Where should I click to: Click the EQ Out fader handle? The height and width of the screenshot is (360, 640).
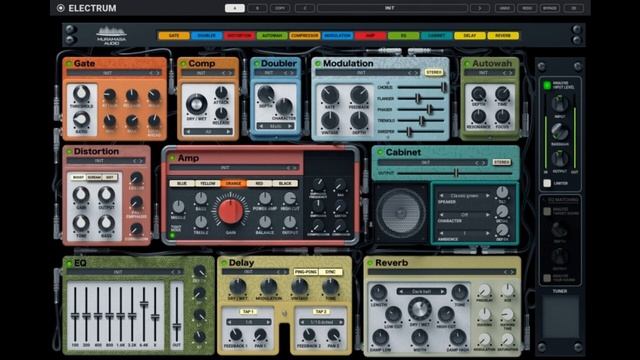click(176, 326)
